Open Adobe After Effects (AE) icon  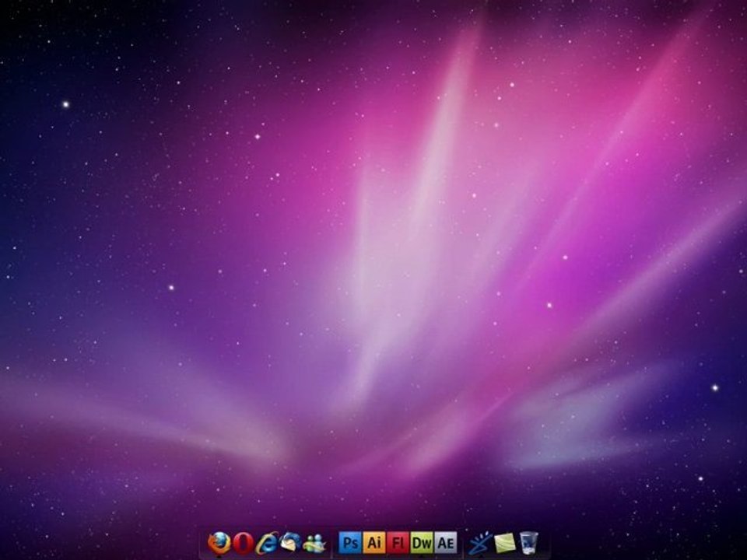coord(445,542)
